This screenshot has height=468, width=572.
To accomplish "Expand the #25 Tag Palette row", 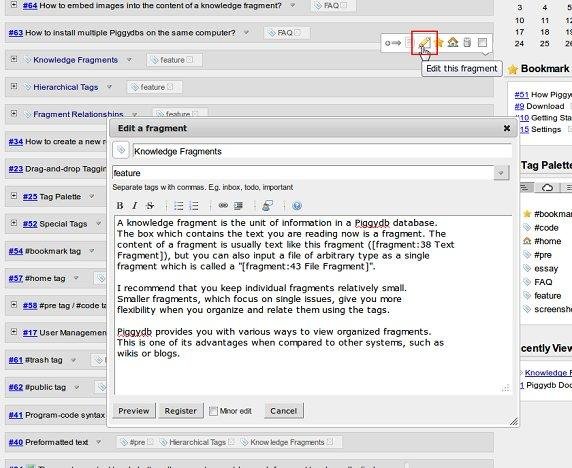I will point(14,196).
